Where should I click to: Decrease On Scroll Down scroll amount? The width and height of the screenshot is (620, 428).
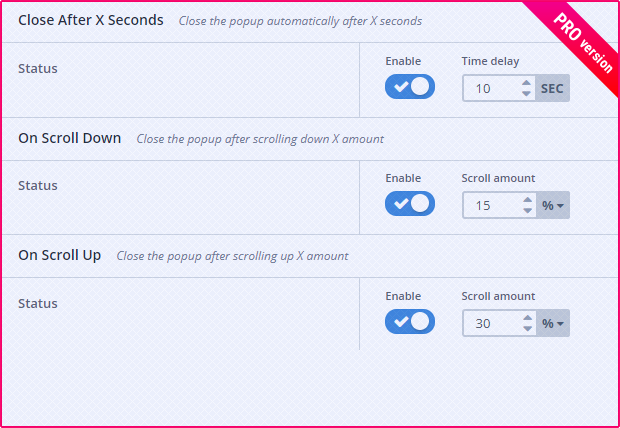coord(526,211)
